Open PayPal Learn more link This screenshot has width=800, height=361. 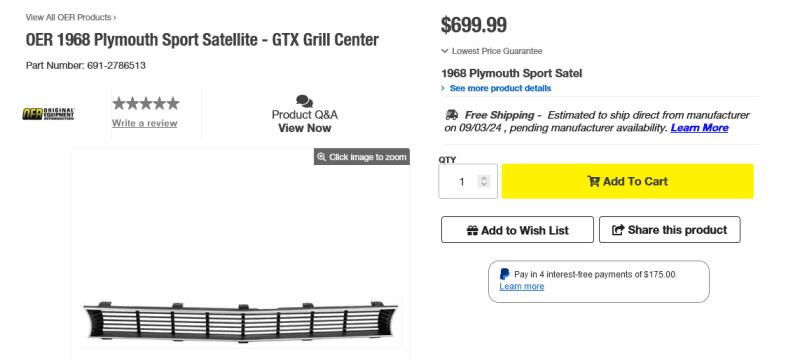point(521,286)
